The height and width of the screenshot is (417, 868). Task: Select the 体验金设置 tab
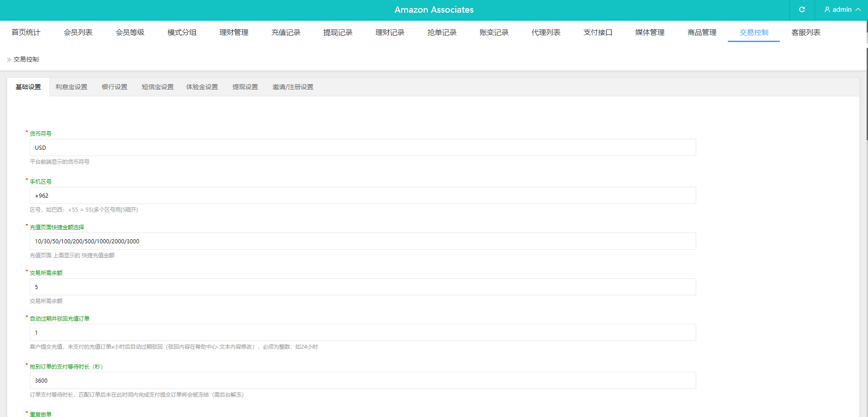click(202, 87)
